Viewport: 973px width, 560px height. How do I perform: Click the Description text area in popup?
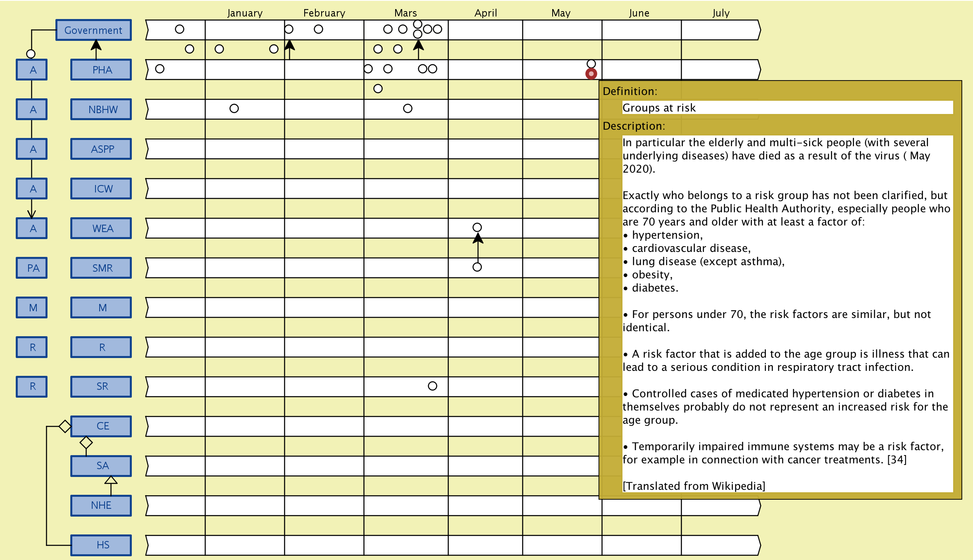(x=787, y=314)
